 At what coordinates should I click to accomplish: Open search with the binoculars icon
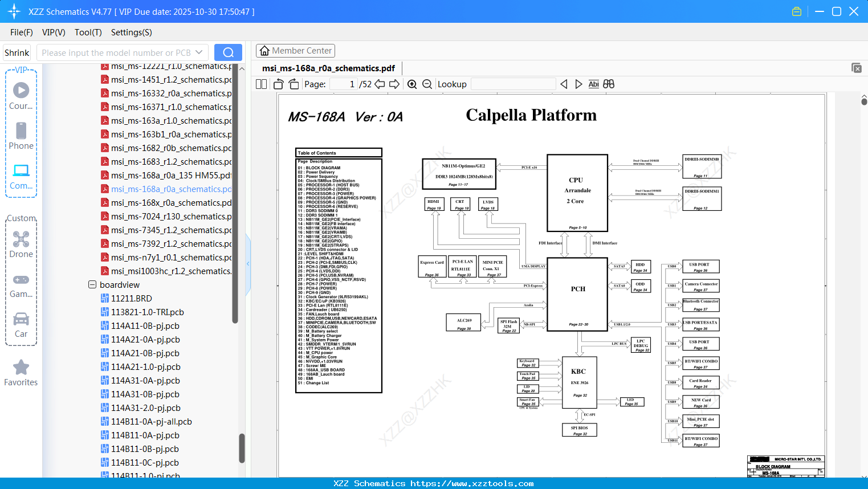(x=608, y=84)
